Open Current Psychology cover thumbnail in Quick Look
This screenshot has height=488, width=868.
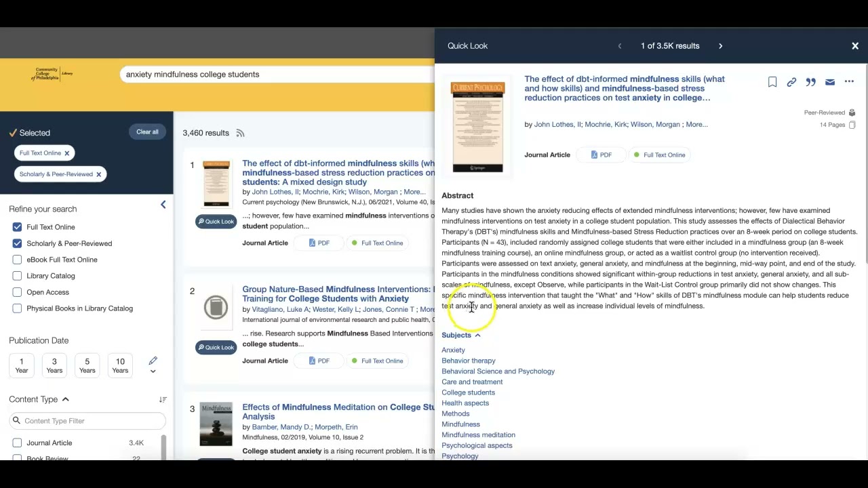point(478,127)
